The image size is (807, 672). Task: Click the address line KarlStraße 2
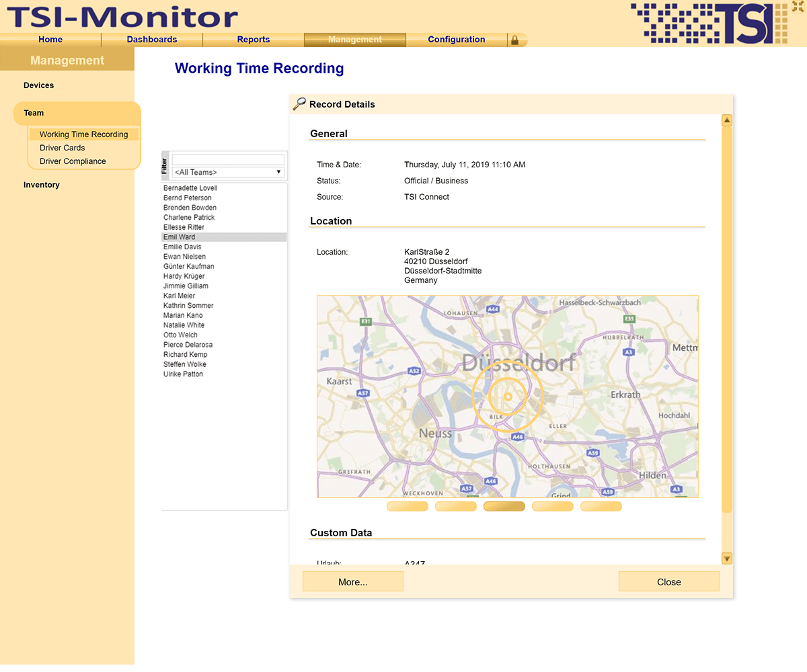(x=427, y=252)
